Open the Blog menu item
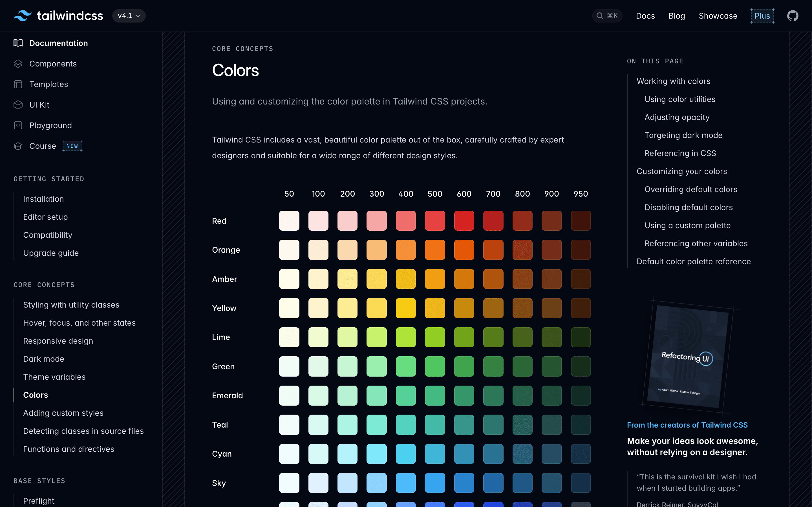Image resolution: width=812 pixels, height=507 pixels. (676, 16)
